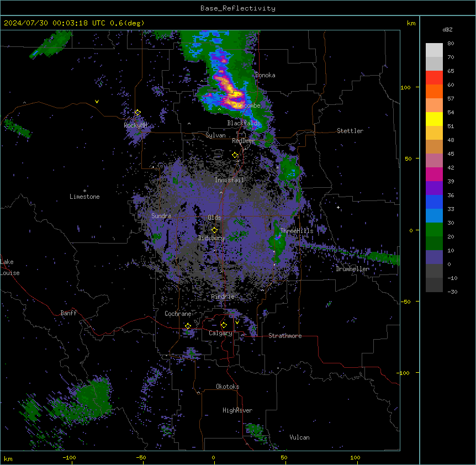476x465 pixels.
Task: Select the slate violet 0-10 dBZ legend swatch
Action: pyautogui.click(x=434, y=257)
